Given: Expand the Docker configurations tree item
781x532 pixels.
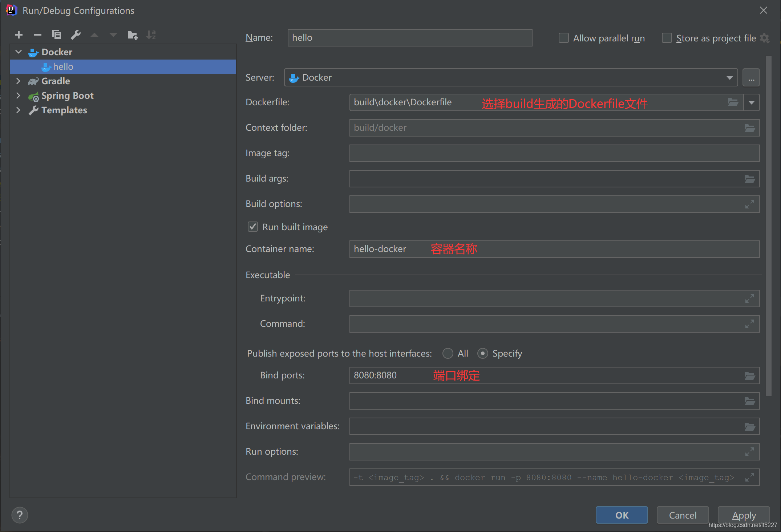Looking at the screenshot, I should point(19,52).
